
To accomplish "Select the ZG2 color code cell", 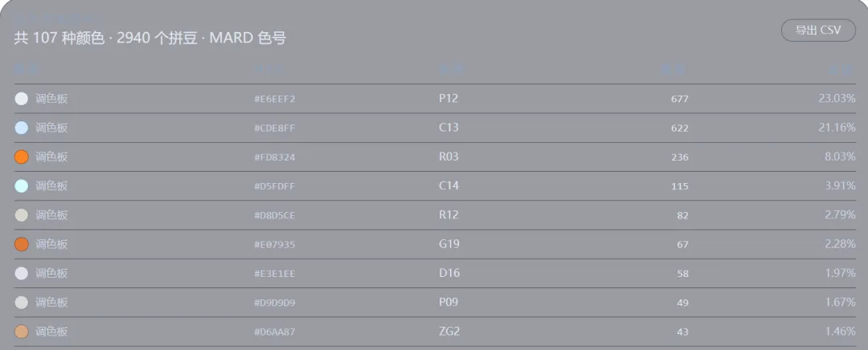I will [x=449, y=332].
